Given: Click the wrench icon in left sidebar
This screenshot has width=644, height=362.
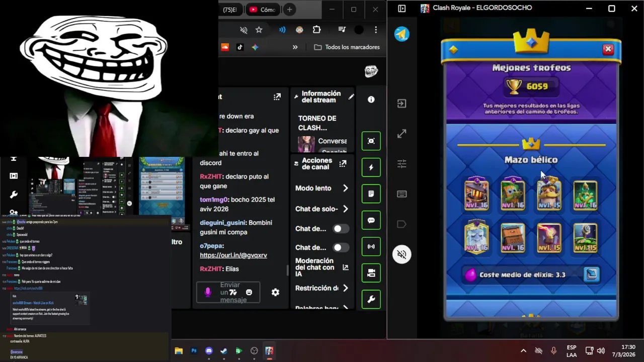Looking at the screenshot, I should click(14, 195).
